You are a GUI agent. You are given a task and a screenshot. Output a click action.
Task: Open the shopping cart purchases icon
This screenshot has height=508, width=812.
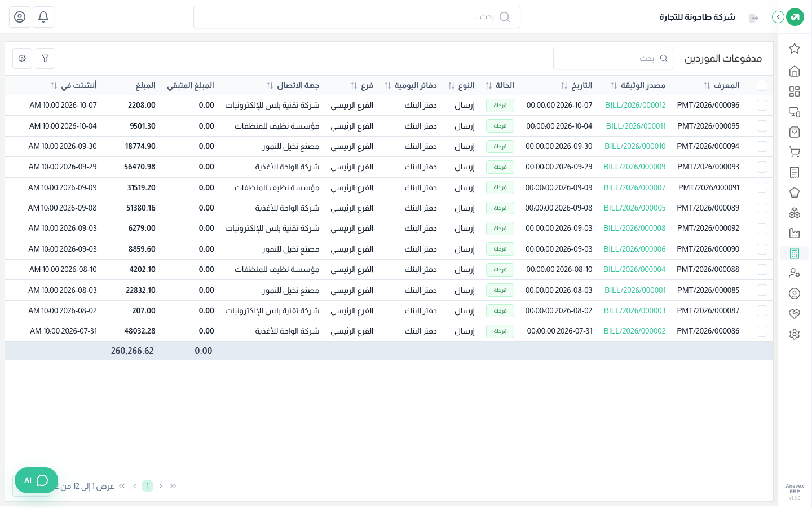click(795, 152)
